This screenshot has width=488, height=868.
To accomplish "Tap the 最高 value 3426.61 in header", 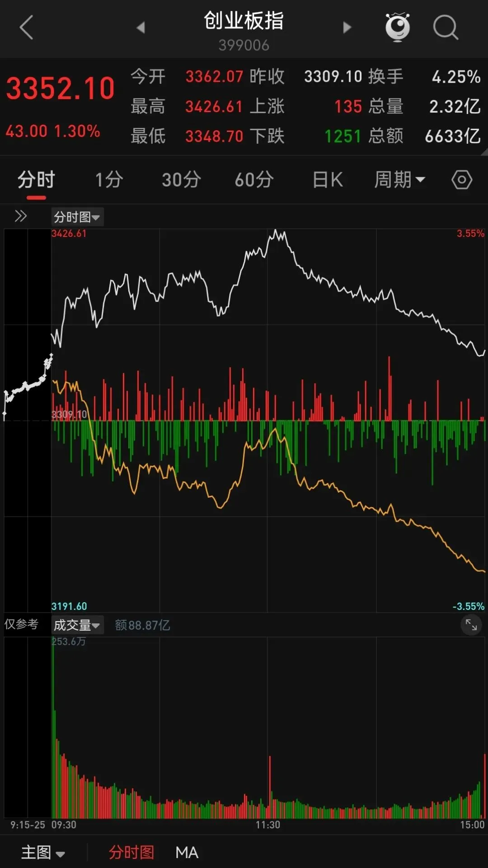I will tap(214, 107).
